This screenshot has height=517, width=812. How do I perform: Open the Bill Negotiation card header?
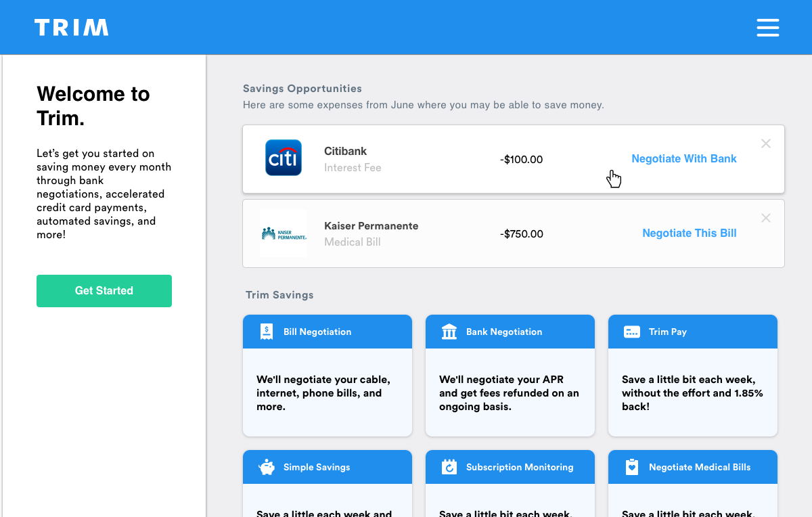(328, 332)
